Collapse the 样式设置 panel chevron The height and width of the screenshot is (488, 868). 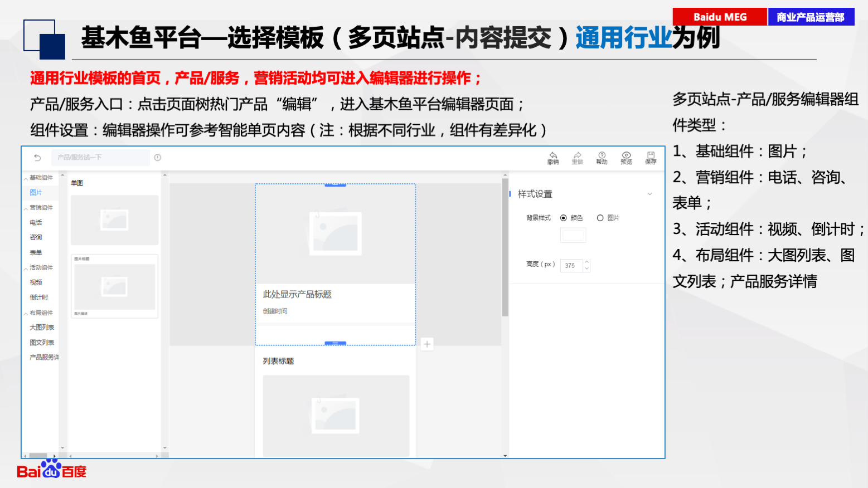tap(649, 194)
